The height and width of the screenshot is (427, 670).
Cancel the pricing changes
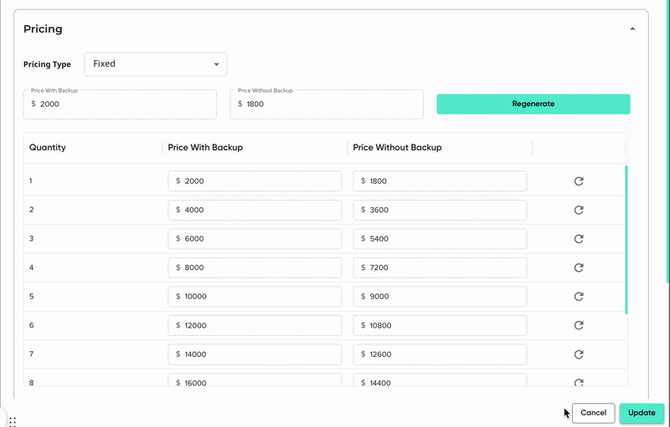coord(593,413)
